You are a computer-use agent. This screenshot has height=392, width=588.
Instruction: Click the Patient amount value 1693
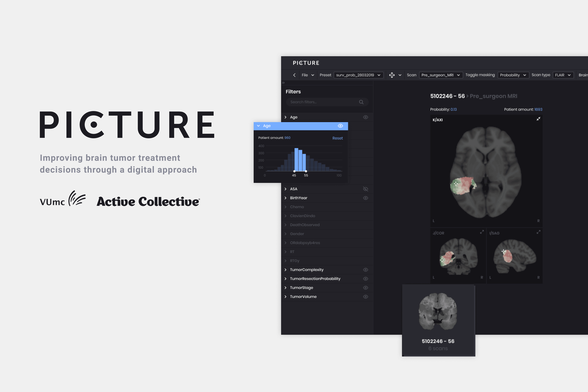point(538,109)
